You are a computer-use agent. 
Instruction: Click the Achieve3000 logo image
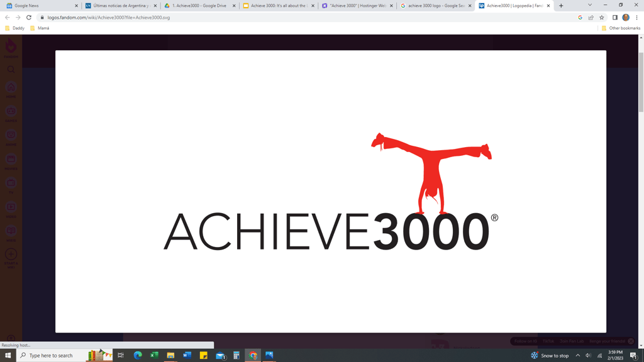pyautogui.click(x=331, y=192)
